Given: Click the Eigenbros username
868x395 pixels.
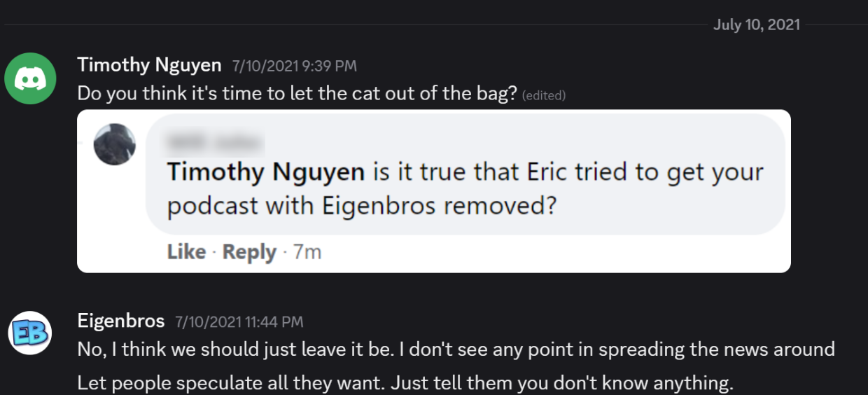Looking at the screenshot, I should coord(121,321).
